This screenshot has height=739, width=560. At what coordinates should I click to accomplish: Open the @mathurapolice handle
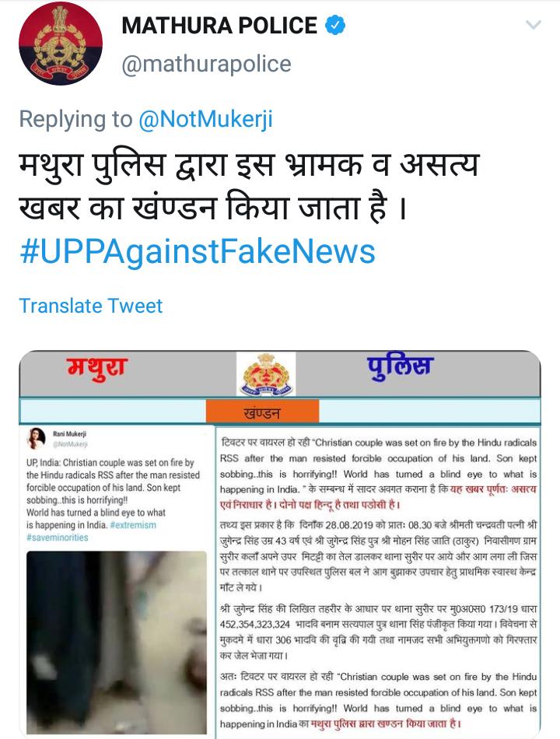pyautogui.click(x=206, y=64)
